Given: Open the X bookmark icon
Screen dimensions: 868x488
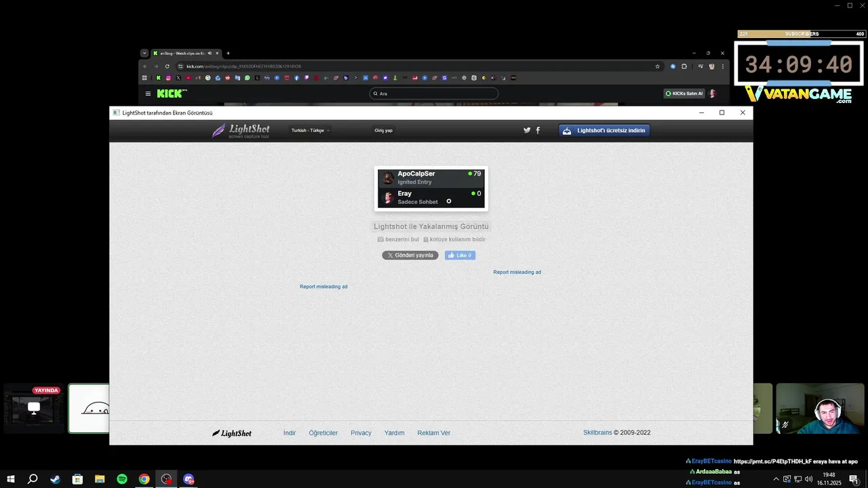Looking at the screenshot, I should (x=178, y=78).
